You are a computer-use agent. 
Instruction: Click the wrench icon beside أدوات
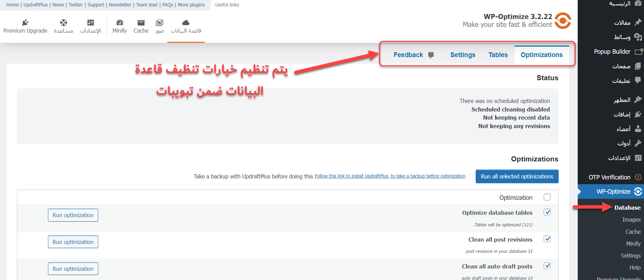coord(638,143)
